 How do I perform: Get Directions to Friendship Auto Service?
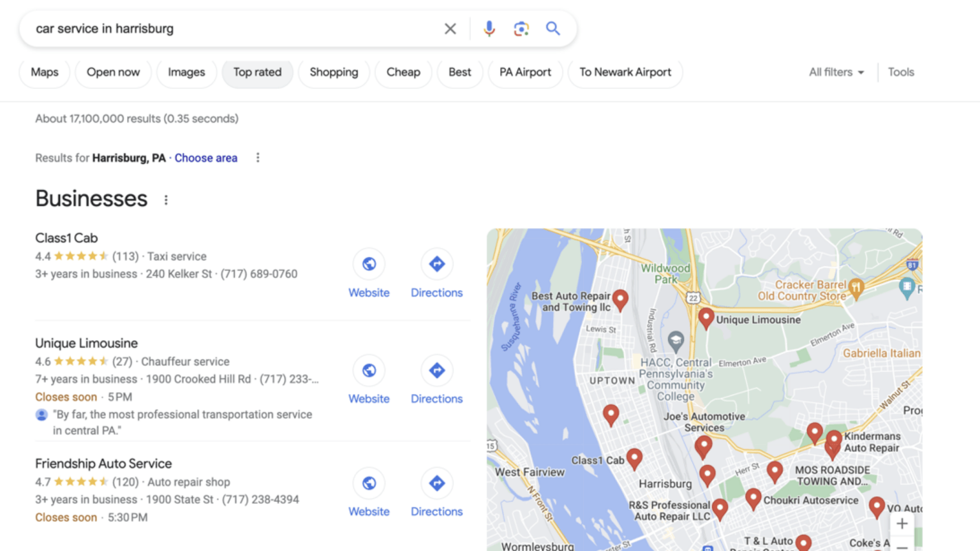436,483
